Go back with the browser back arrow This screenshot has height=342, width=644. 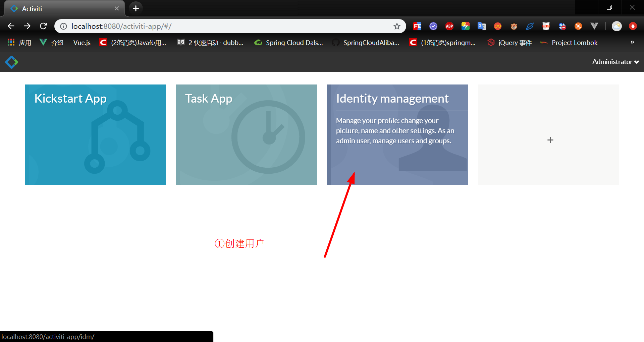(x=11, y=26)
